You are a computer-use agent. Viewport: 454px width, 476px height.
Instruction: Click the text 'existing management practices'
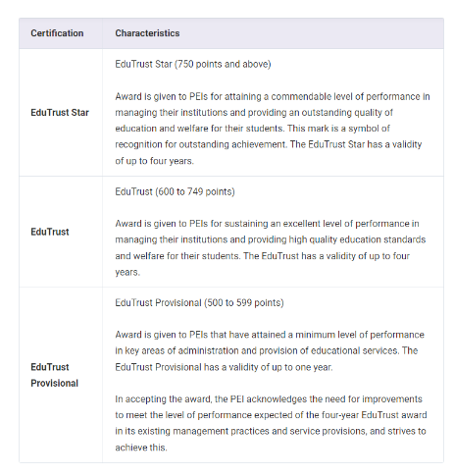[199, 432]
